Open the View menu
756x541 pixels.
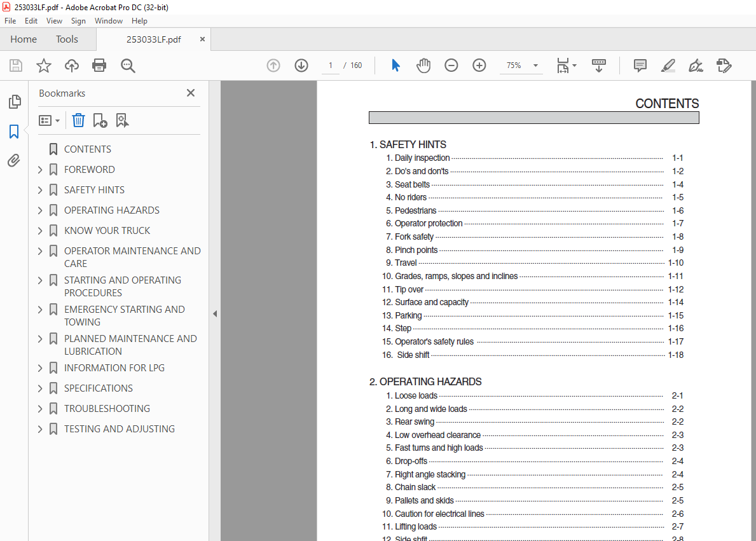click(54, 21)
